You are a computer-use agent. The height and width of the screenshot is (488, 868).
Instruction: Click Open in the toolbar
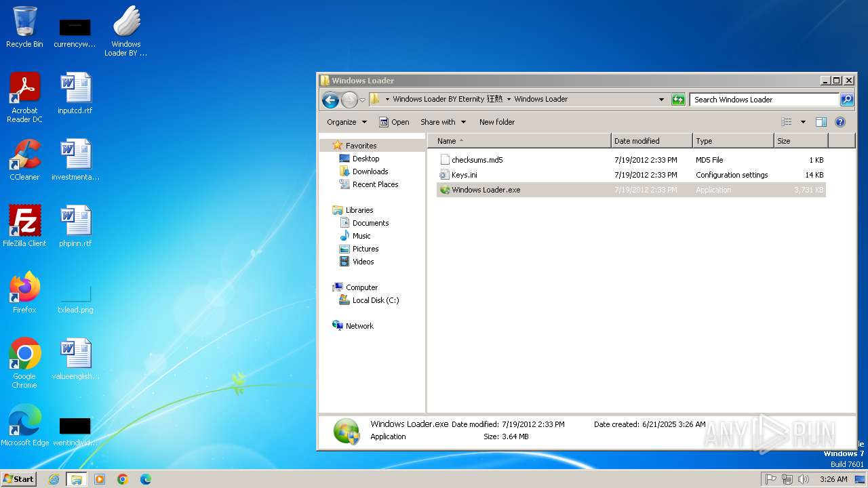pyautogui.click(x=394, y=122)
